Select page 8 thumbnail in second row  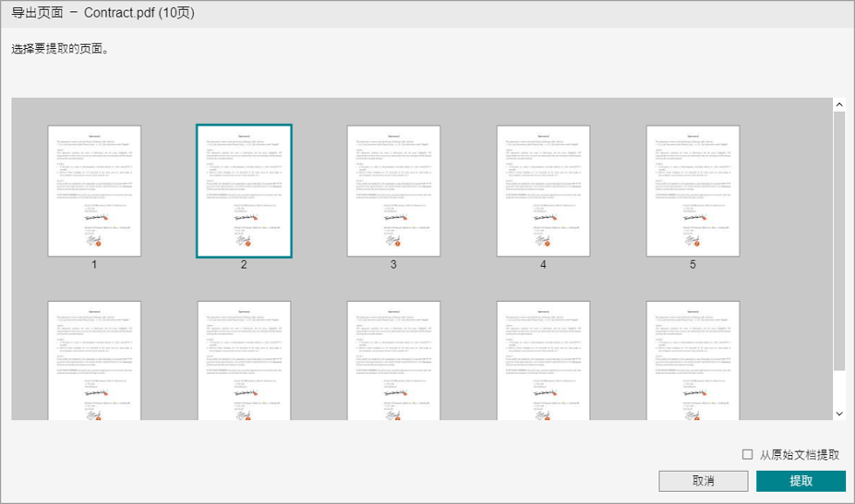coord(393,360)
